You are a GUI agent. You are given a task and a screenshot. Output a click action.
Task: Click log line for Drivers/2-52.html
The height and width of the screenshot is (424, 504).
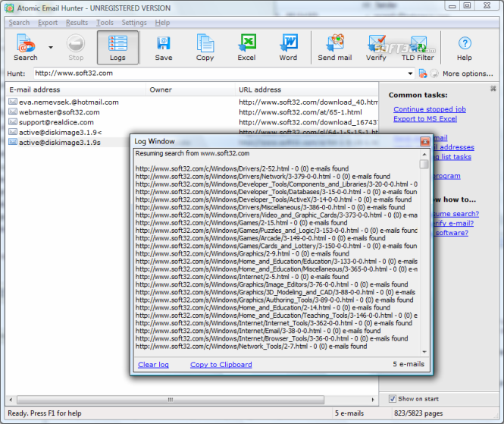[242, 169]
